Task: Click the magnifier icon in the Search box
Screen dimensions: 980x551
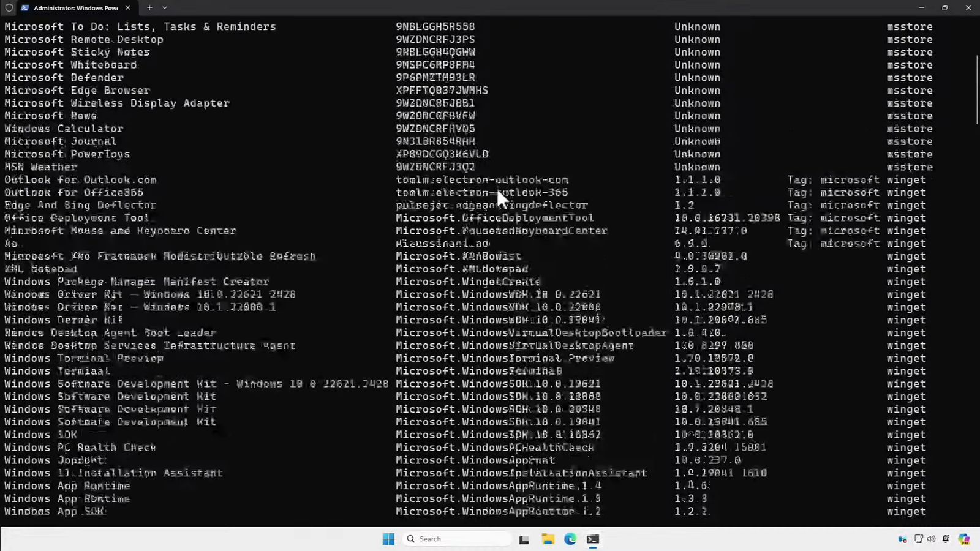Action: pyautogui.click(x=410, y=539)
